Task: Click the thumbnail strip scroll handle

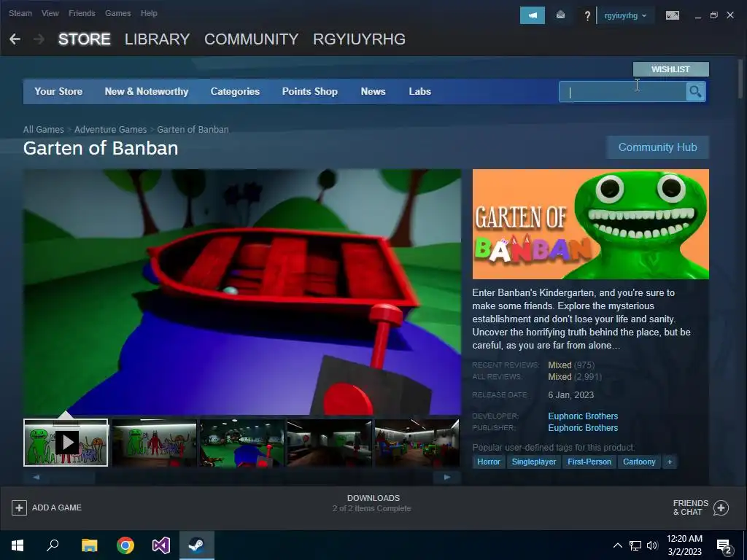Action: point(72,477)
